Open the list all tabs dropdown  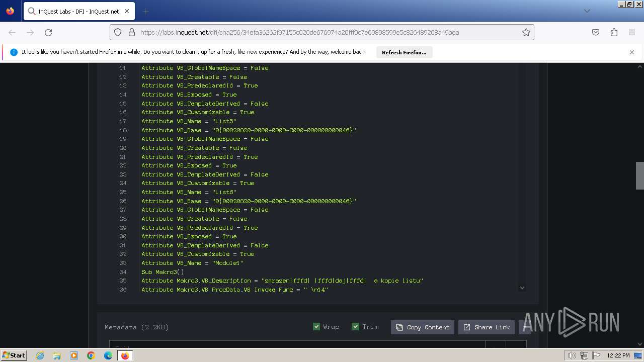587,11
